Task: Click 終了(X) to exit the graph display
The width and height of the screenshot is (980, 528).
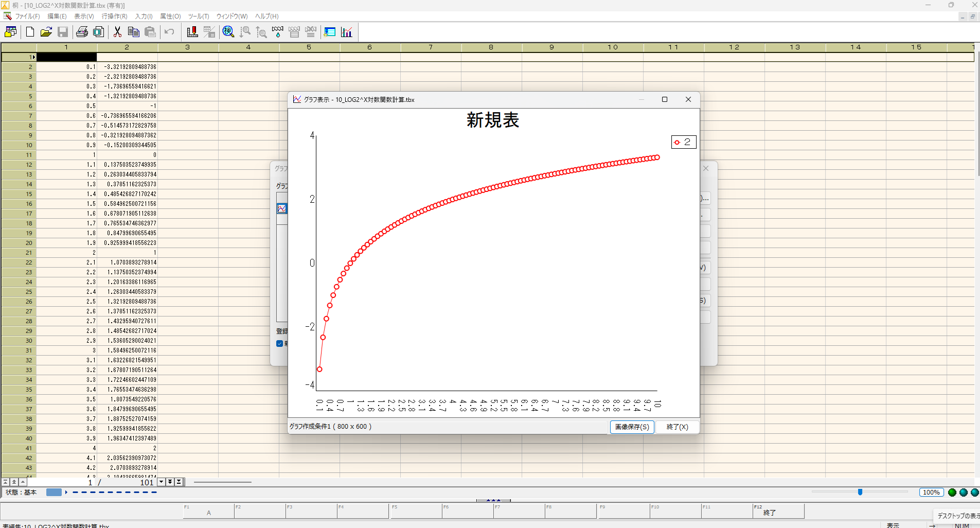Action: tap(676, 427)
